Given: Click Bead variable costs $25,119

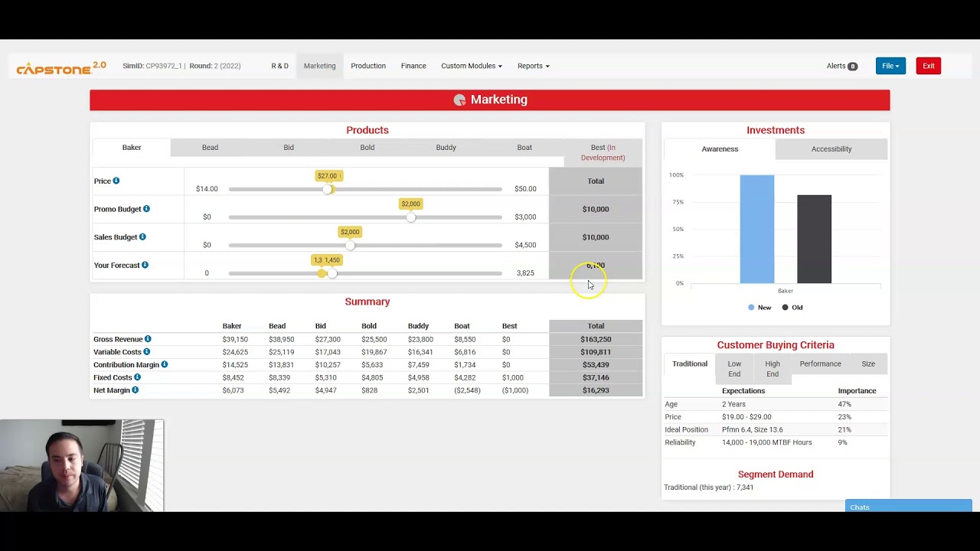Looking at the screenshot, I should tap(282, 352).
